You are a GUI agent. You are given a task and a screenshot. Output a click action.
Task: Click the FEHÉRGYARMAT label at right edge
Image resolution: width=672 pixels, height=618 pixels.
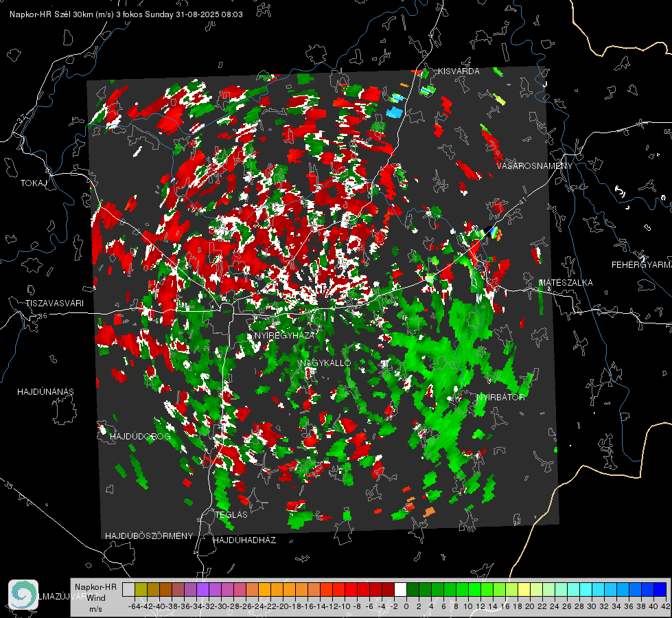click(641, 265)
